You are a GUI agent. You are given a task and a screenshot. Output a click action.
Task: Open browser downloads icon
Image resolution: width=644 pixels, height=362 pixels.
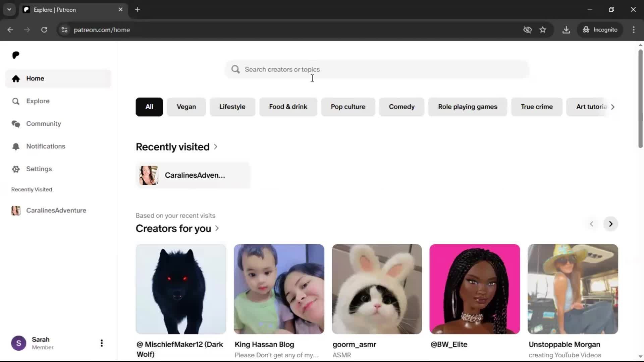click(566, 30)
